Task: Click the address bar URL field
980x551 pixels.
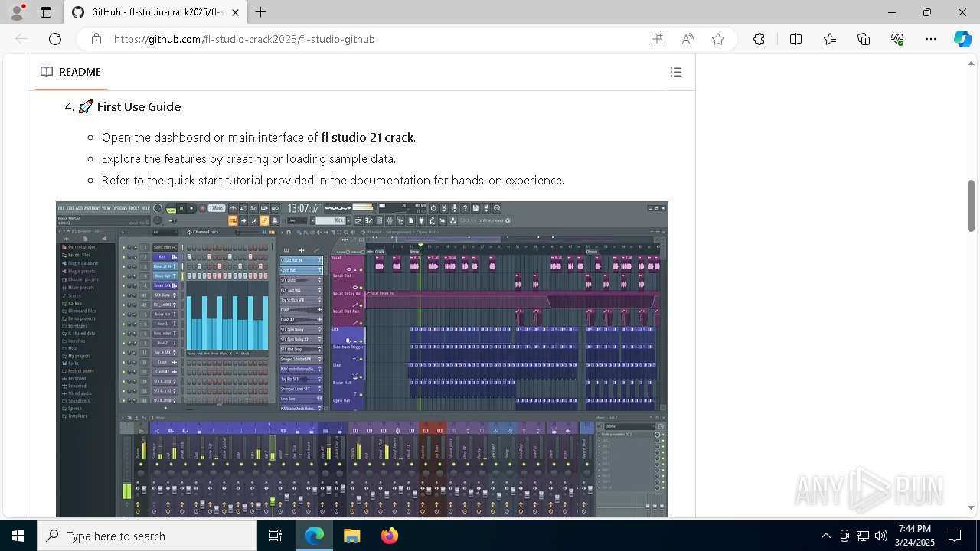Action: point(375,39)
